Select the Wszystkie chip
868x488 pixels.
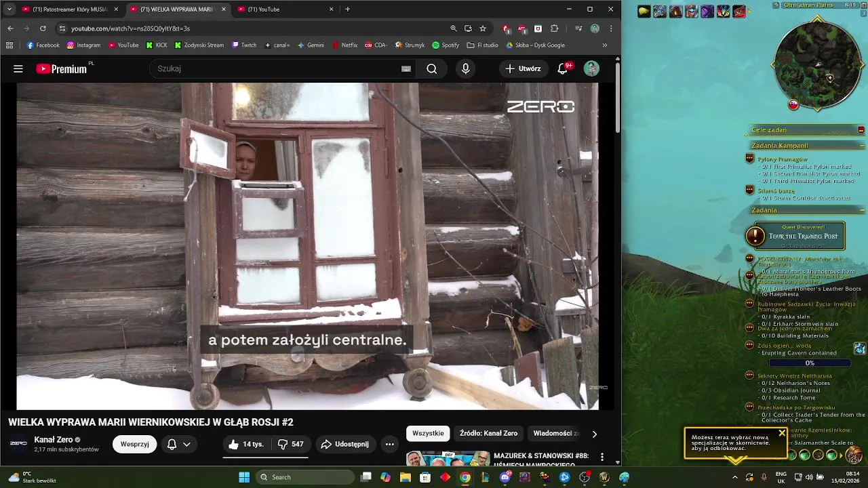[x=428, y=433]
